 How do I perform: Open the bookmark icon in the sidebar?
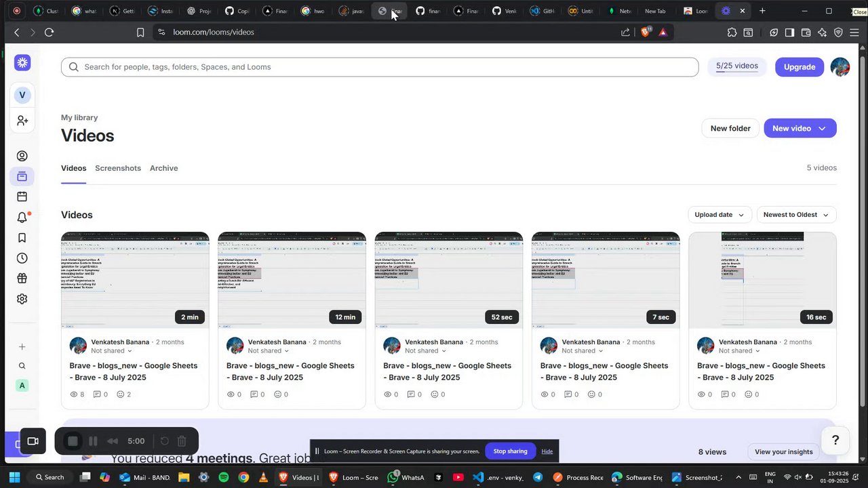(x=22, y=238)
